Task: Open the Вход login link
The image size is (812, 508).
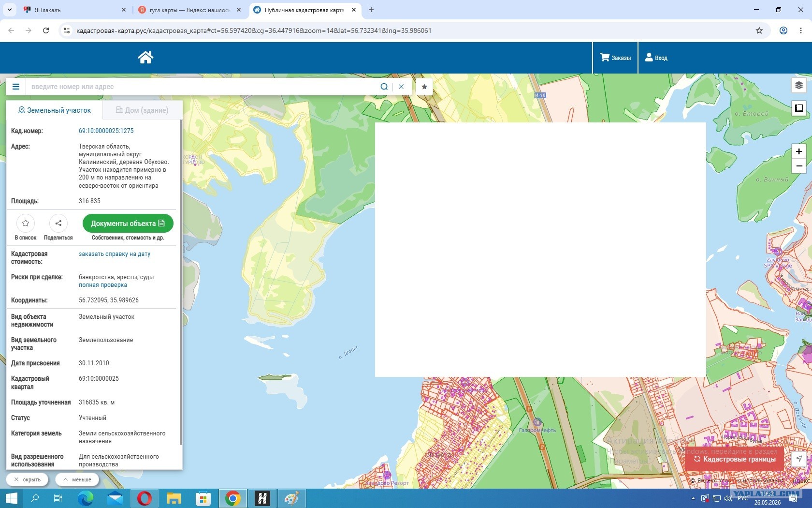Action: [656, 58]
